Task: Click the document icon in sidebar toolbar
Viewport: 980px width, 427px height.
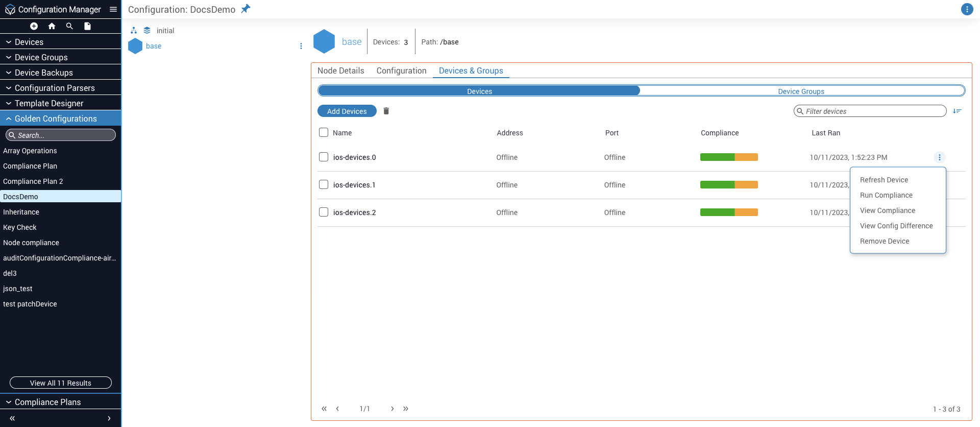Action: 87,26
